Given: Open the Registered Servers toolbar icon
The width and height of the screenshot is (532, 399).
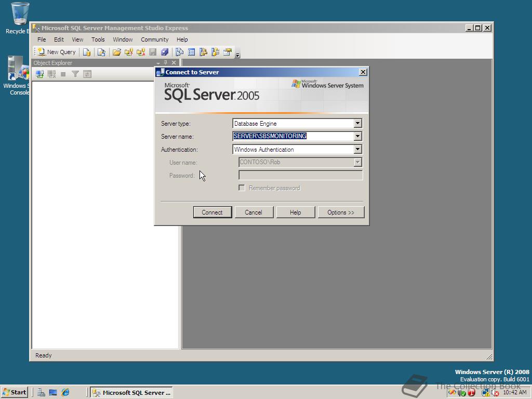Looking at the screenshot, I should [179, 52].
